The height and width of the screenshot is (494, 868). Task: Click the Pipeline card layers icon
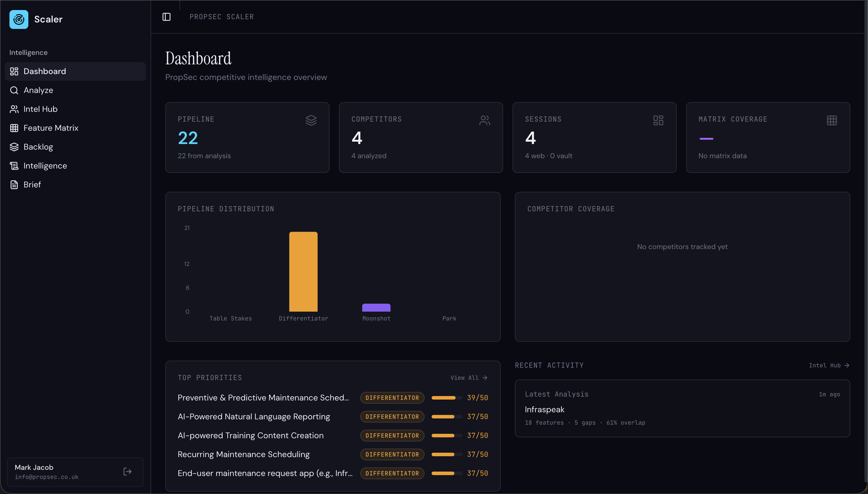pos(311,120)
